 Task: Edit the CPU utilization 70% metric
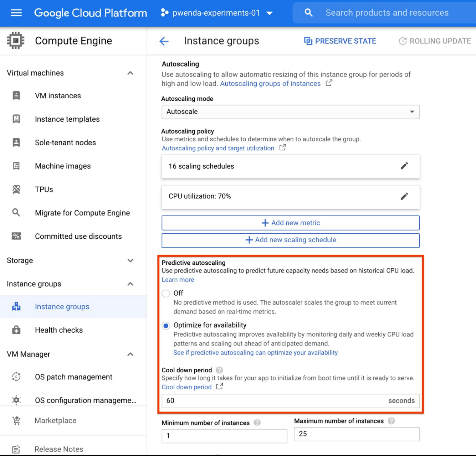(x=404, y=196)
